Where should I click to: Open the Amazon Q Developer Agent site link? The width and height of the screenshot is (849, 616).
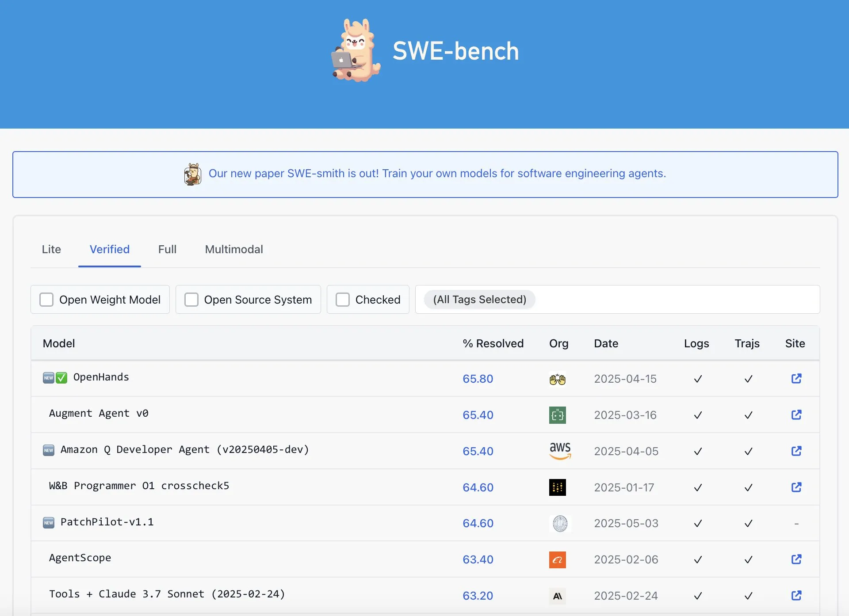click(796, 451)
